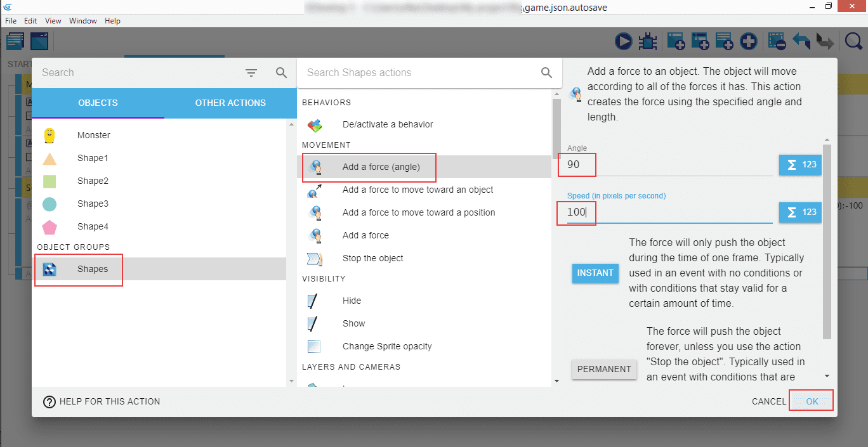Open expression editor for Angle field
This screenshot has width=868, height=447.
click(800, 165)
